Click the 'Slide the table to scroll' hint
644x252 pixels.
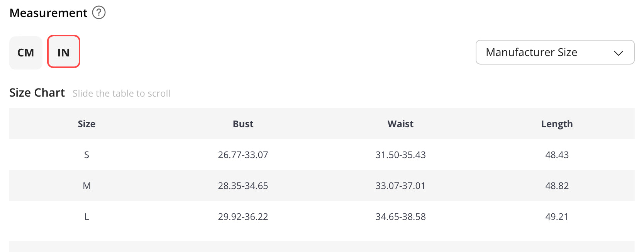pos(121,93)
